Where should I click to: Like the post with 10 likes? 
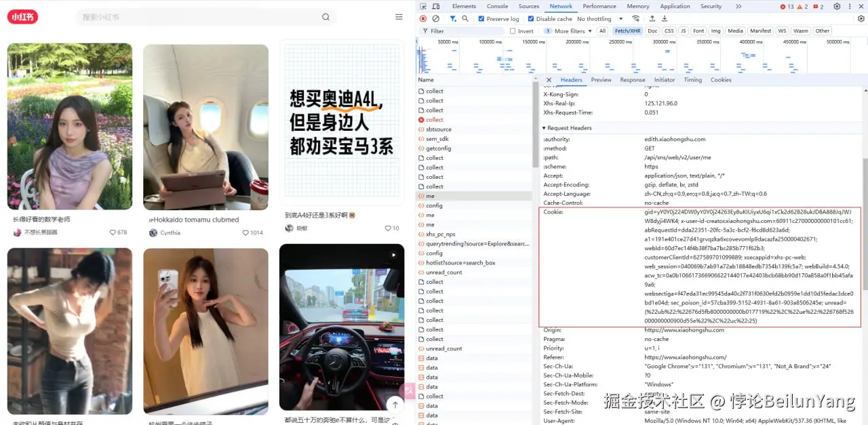[388, 228]
